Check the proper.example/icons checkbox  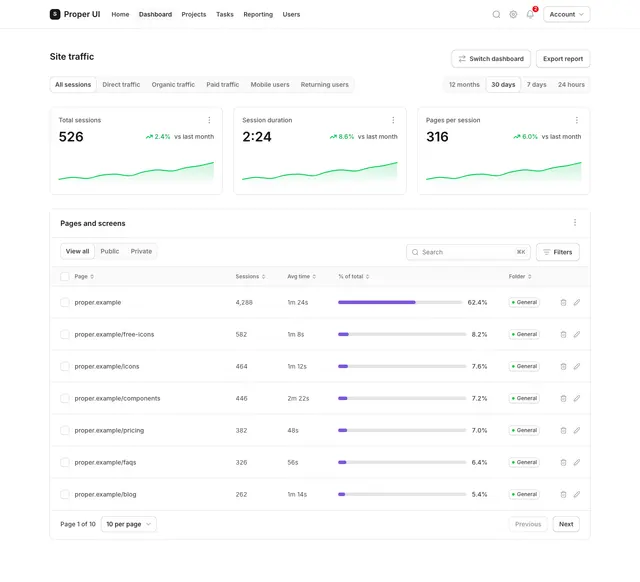[64, 367]
